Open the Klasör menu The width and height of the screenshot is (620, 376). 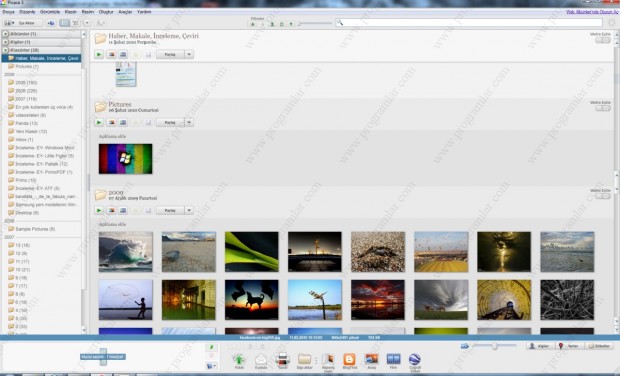pyautogui.click(x=71, y=12)
